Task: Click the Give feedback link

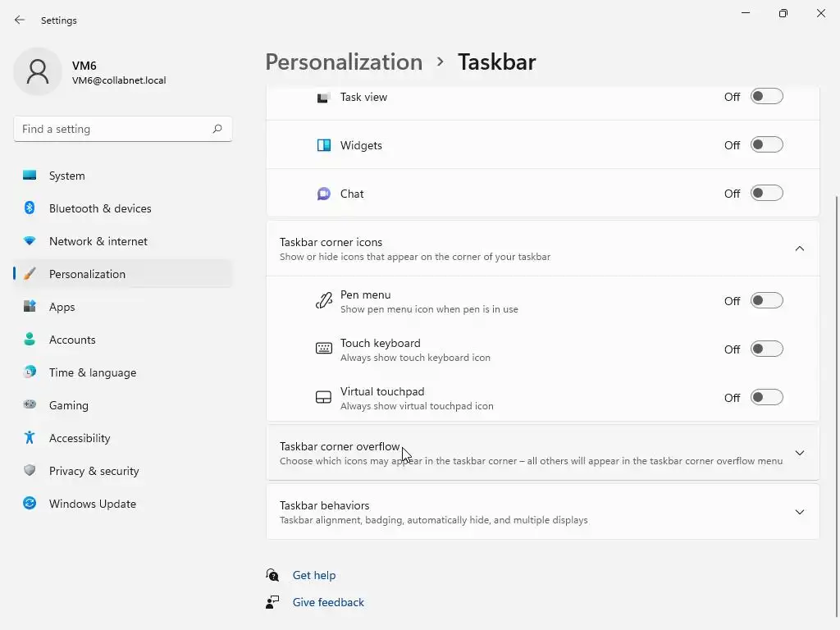Action: (x=328, y=602)
